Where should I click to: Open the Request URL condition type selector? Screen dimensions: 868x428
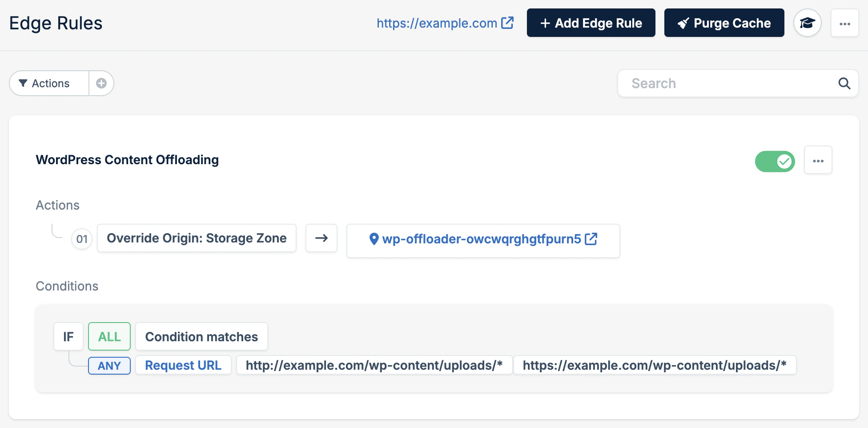click(183, 365)
